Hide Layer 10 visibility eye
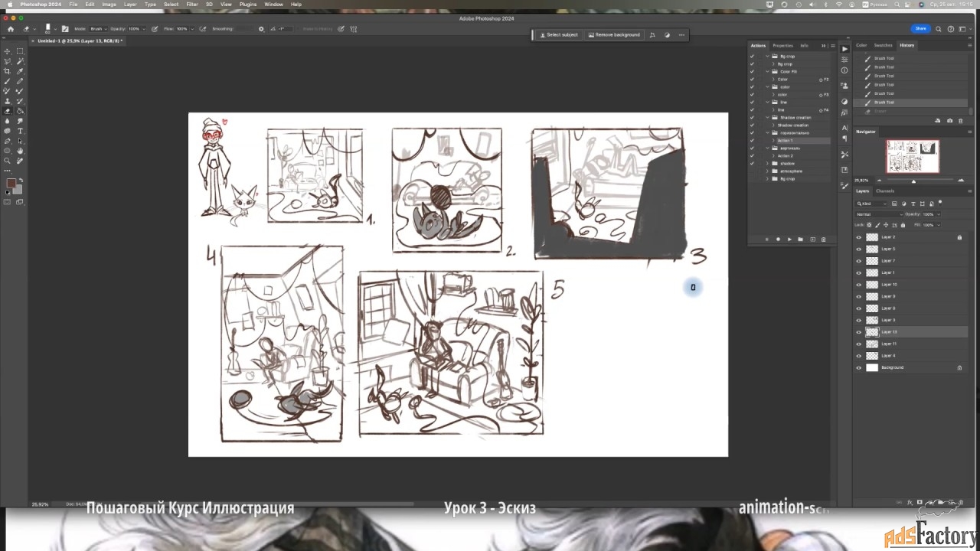This screenshot has height=551, width=980. (x=858, y=285)
